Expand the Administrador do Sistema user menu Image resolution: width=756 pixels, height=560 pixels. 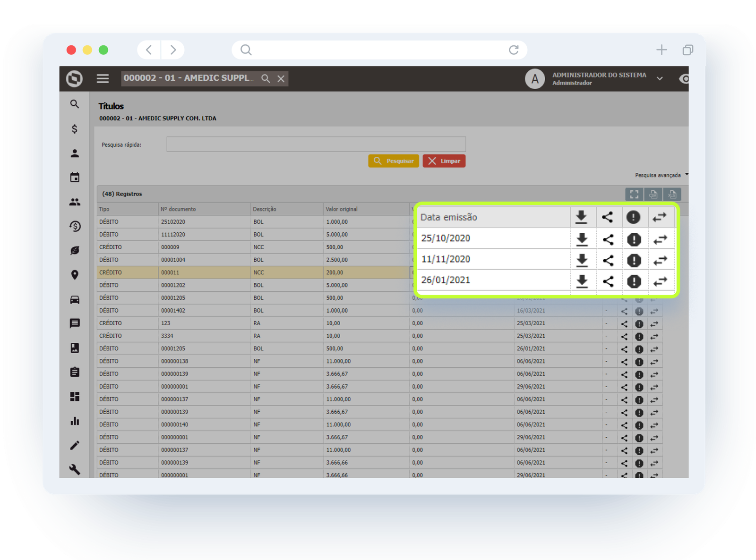(660, 79)
